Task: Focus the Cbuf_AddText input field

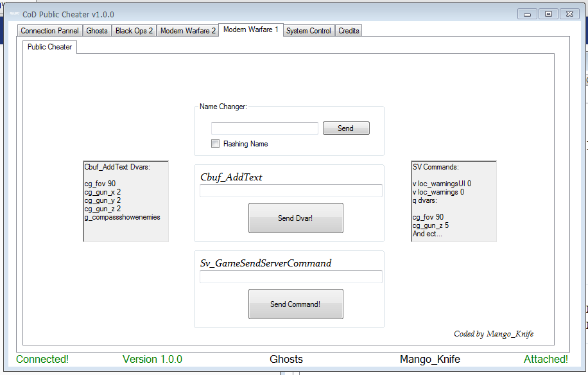Action: [x=291, y=191]
